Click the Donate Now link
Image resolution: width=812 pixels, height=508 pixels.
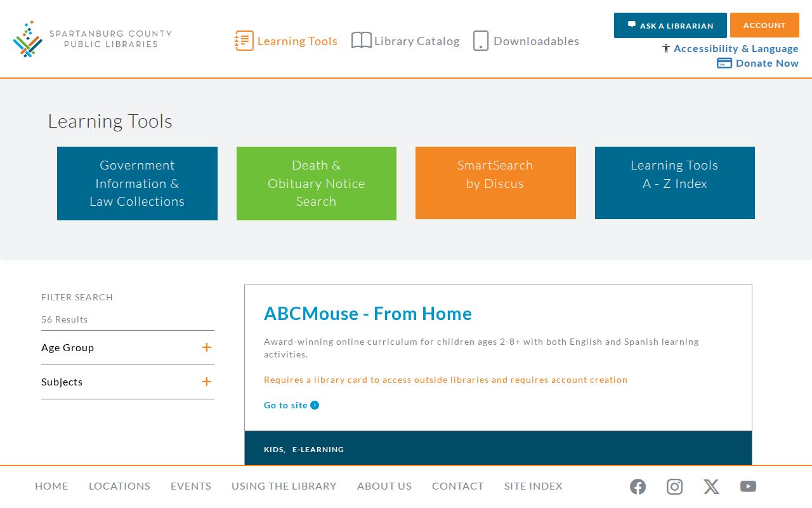pyautogui.click(x=767, y=63)
